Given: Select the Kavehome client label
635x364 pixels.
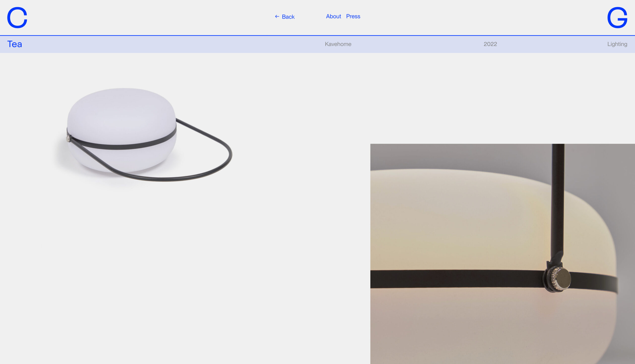Looking at the screenshot, I should pyautogui.click(x=338, y=44).
